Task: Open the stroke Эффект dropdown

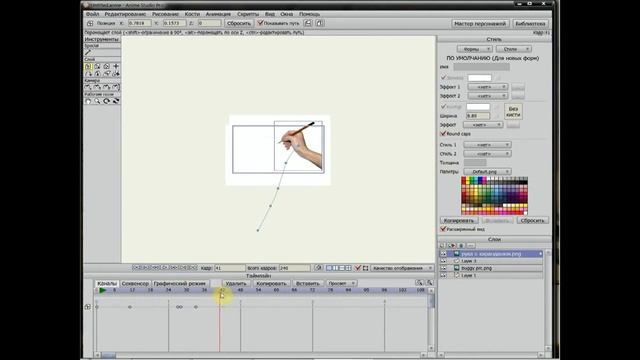Action: coord(483,125)
